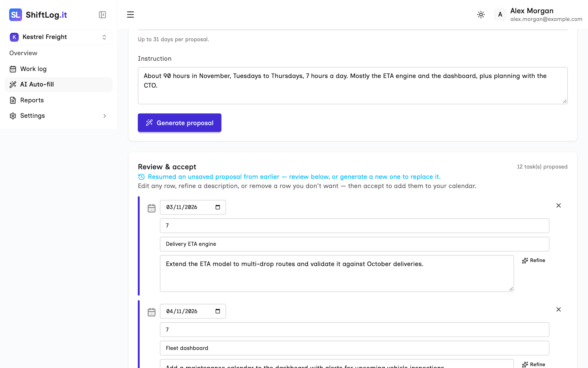Click the AI Auto-fill magic wand icon

[x=13, y=85]
